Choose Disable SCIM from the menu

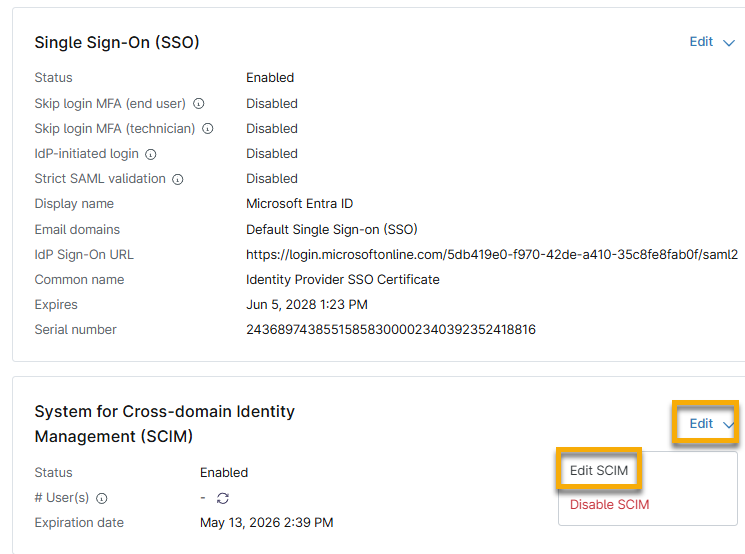(609, 505)
